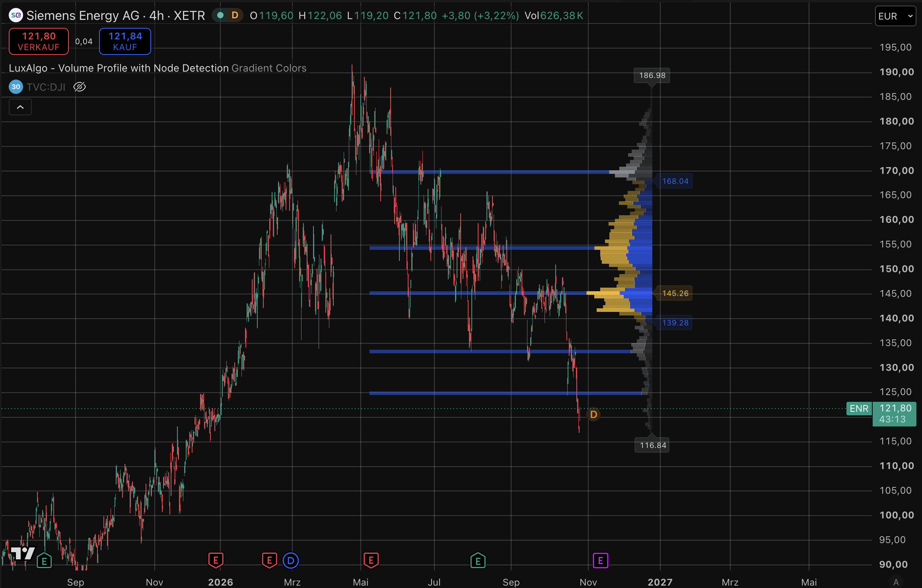Click the orange D data badge in header
This screenshot has height=588, width=922.
(x=235, y=16)
